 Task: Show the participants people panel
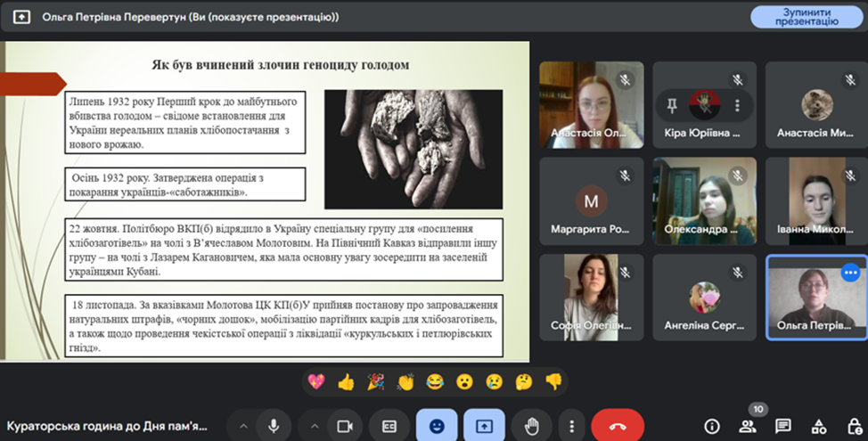coord(748,426)
